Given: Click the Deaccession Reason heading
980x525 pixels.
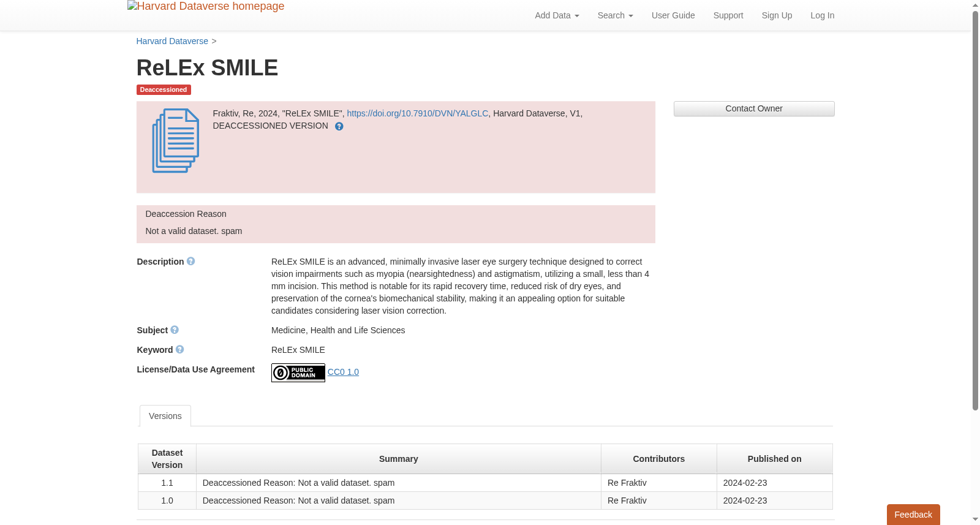Looking at the screenshot, I should coord(186,214).
